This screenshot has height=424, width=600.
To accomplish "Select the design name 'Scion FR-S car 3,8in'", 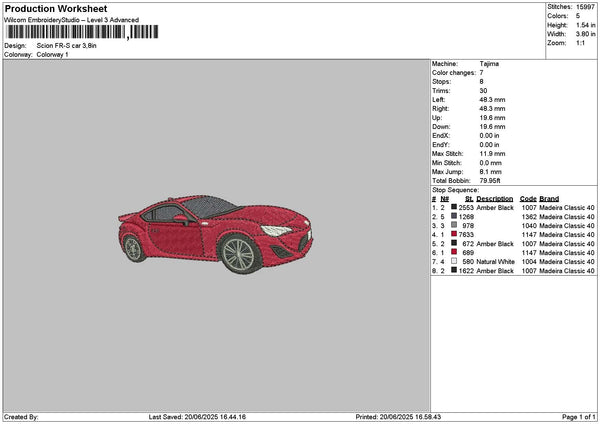I will click(x=67, y=46).
